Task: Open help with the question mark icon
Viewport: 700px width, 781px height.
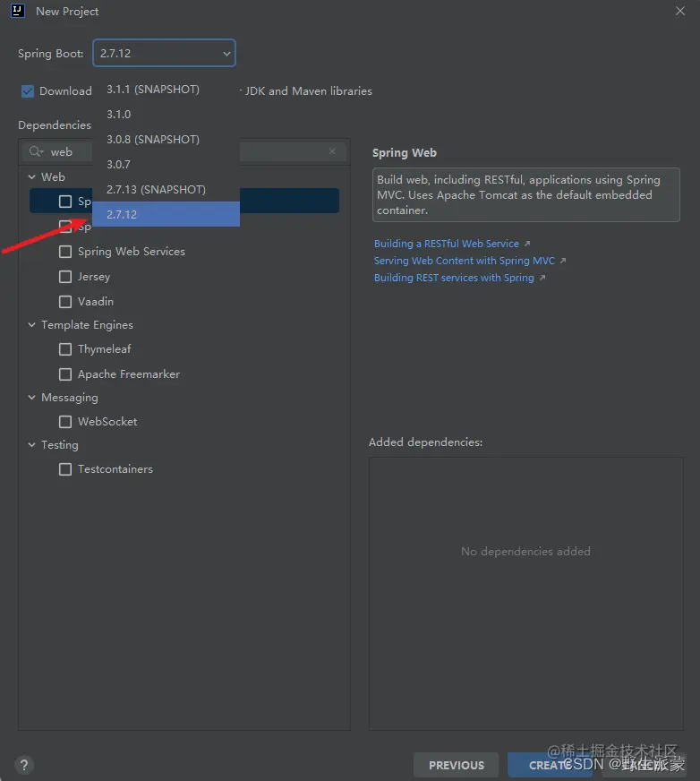Action: click(24, 765)
